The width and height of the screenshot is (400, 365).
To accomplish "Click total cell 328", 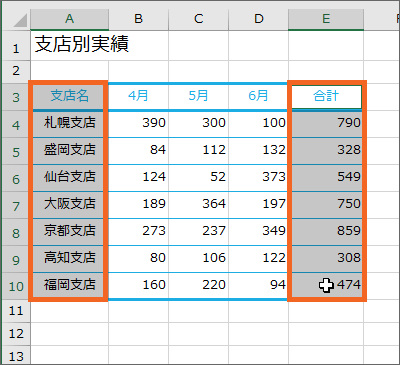I will click(326, 151).
